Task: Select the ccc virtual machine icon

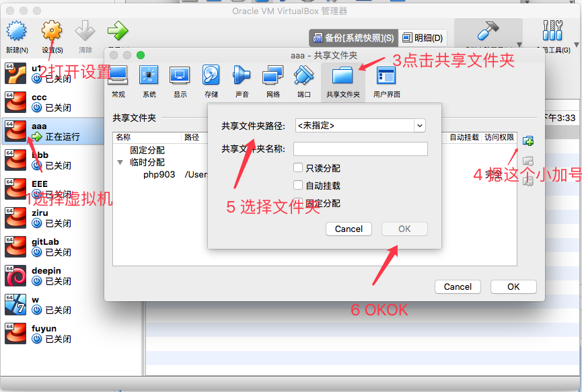Action: (x=15, y=102)
